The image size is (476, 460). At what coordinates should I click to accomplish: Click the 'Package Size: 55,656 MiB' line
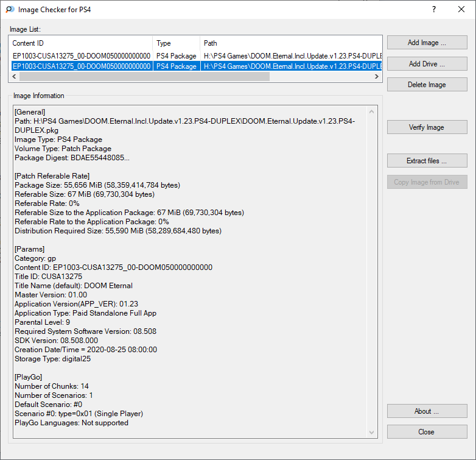[97, 185]
